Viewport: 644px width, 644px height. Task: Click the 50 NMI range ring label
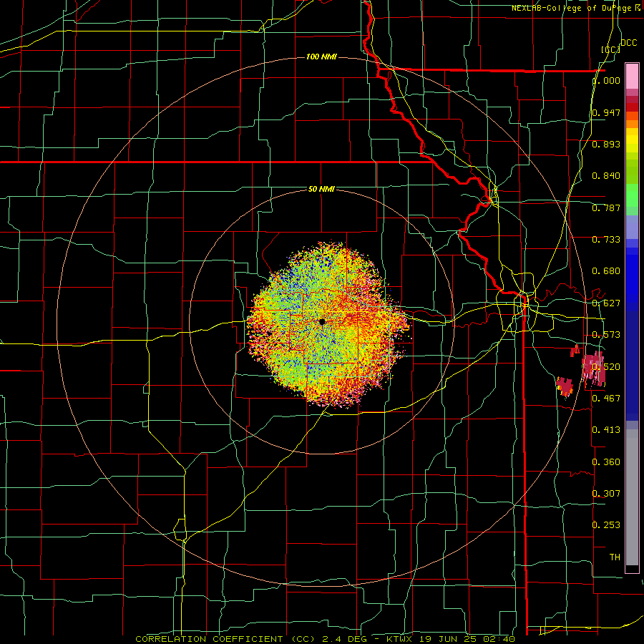click(x=321, y=189)
